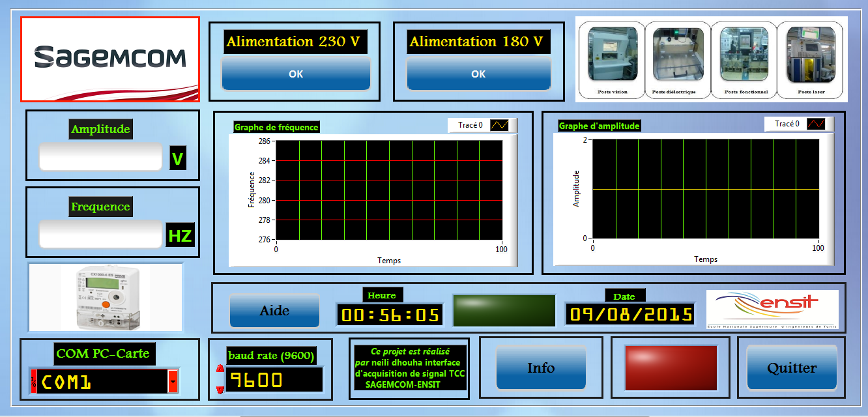This screenshot has height=417, width=868.
Task: Click the Temps axis label of frequency graph
Action: 389,261
